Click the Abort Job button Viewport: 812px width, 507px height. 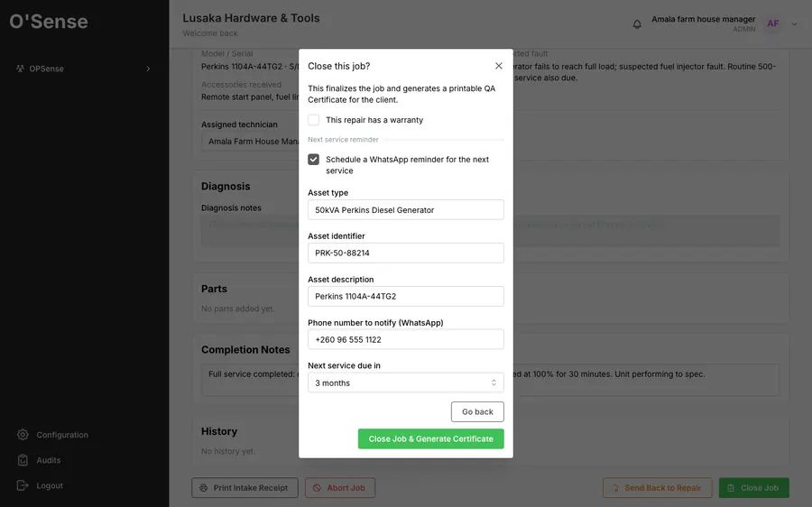(340, 487)
